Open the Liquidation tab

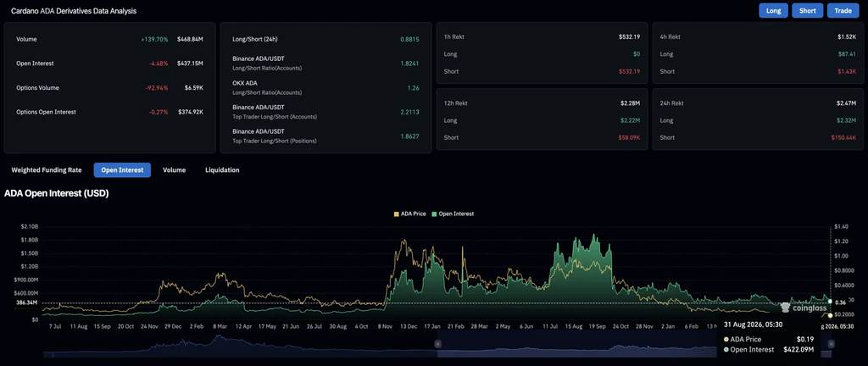click(222, 170)
